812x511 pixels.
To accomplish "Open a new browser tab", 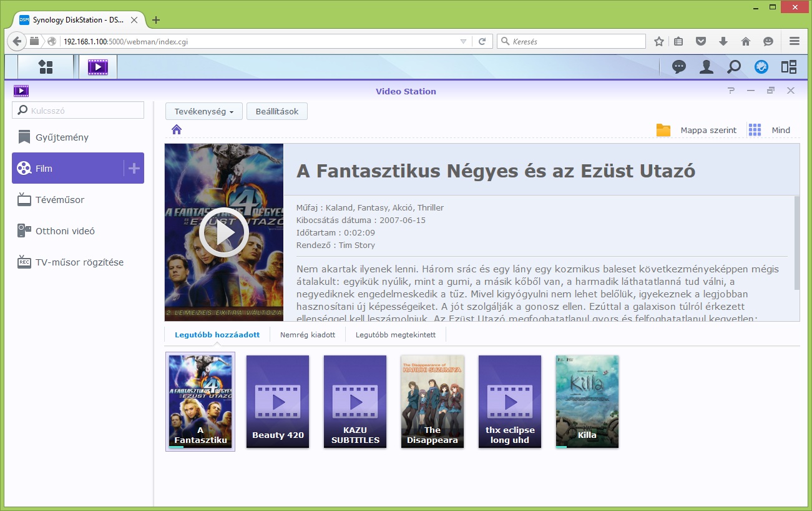I will (156, 20).
